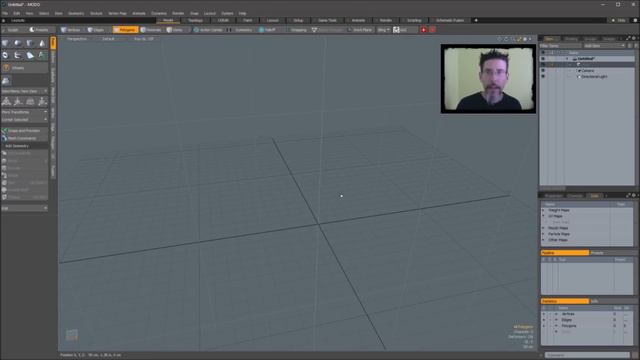640x360 pixels.
Task: Select the Cylinder primitive tool
Action: coord(30,43)
